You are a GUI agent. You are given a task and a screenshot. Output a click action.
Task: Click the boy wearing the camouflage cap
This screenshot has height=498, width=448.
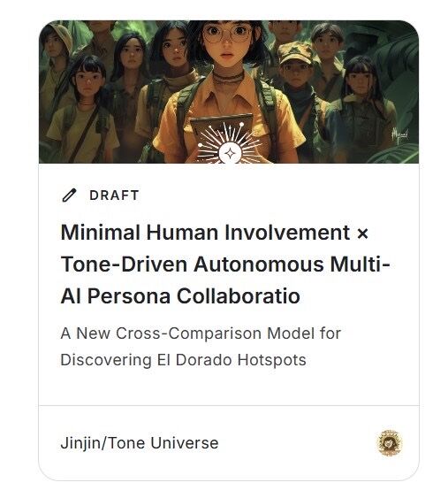click(297, 68)
